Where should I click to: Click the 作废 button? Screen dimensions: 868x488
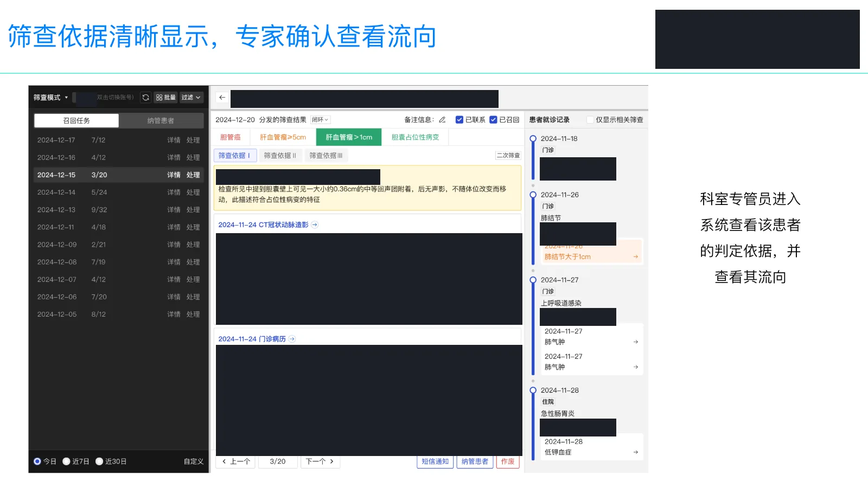point(508,461)
